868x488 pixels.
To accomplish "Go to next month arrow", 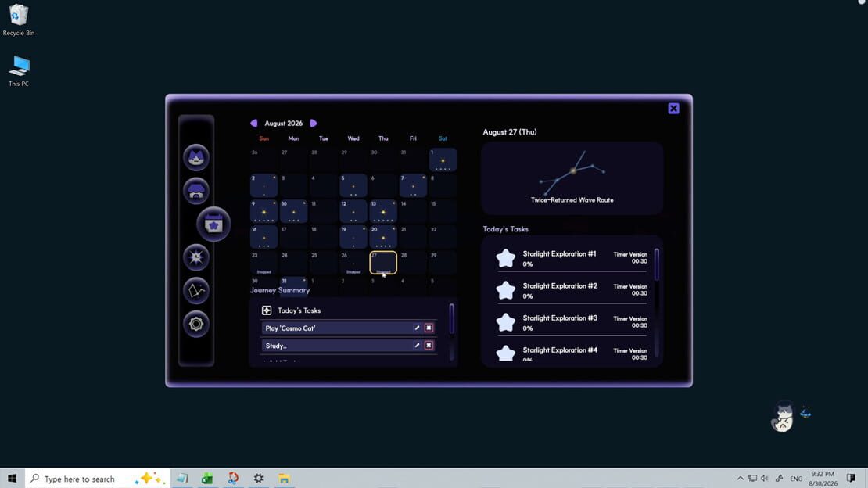I will 314,123.
